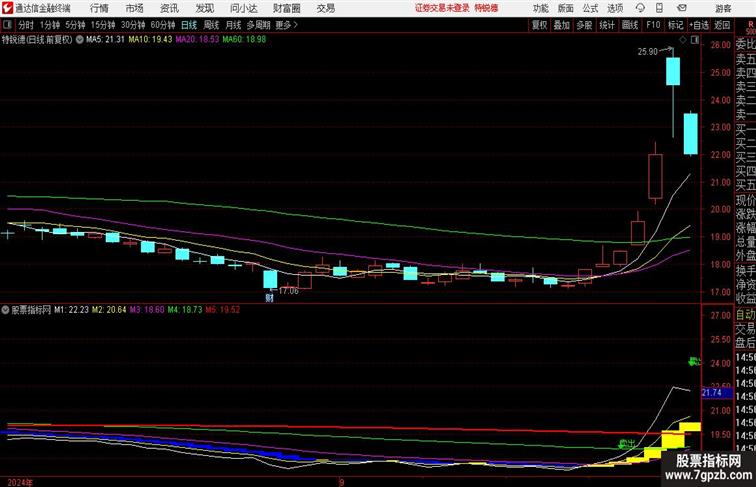Viewport: 756px width, 487px height.
Task: Click the yellow MA10: 19.43 label
Action: click(150, 40)
